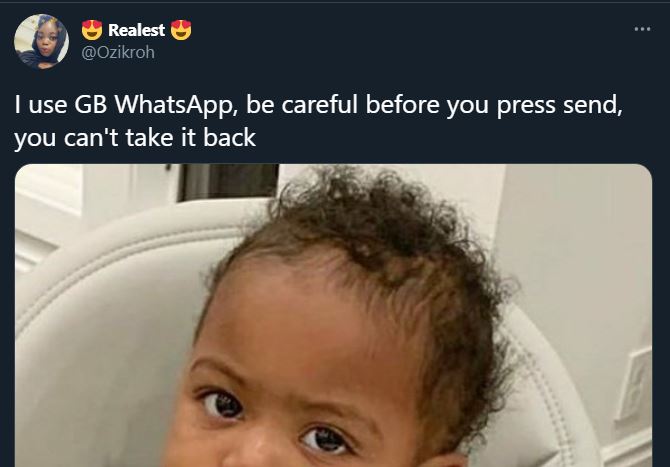This screenshot has height=467, width=670.
Task: Click heart-eyes emoji before Realest name
Action: (92, 30)
